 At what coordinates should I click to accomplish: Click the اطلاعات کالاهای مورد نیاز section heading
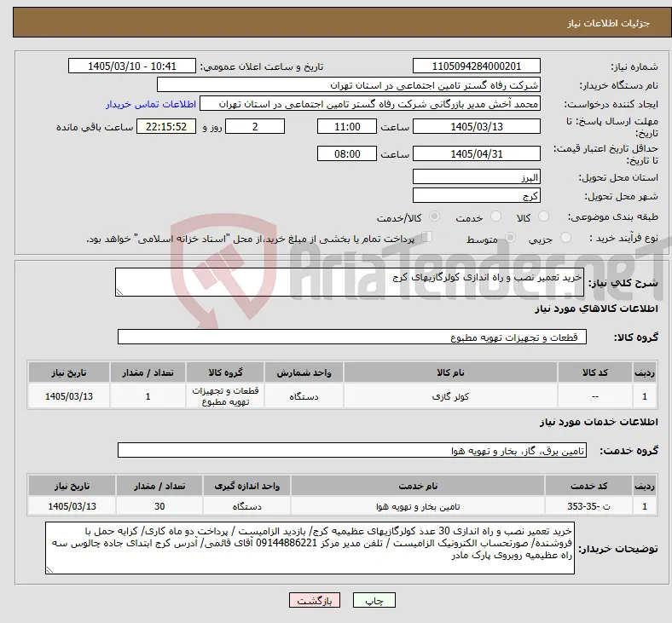click(596, 309)
